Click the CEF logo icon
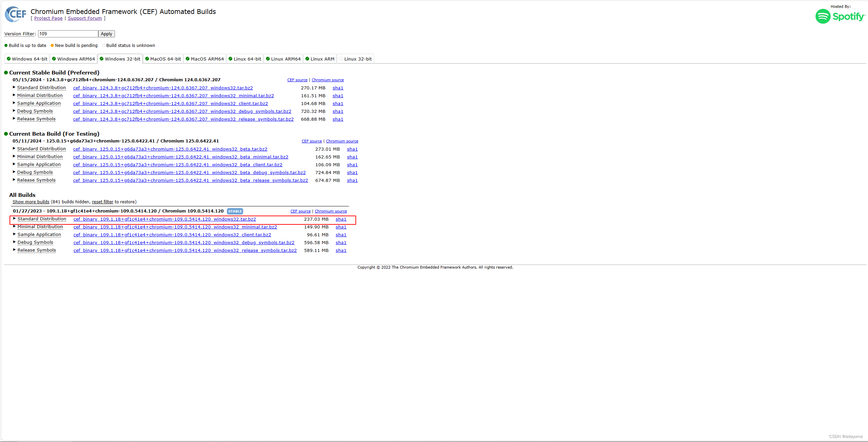The width and height of the screenshot is (868, 442). [x=15, y=14]
